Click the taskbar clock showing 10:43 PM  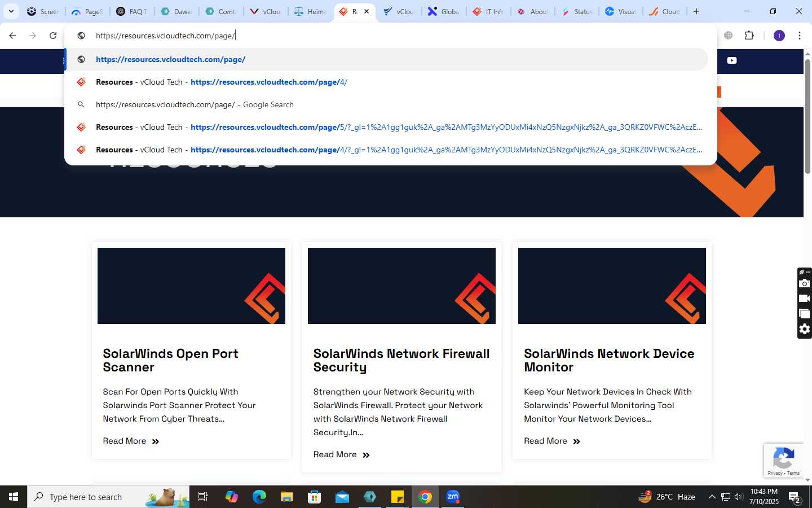tap(764, 497)
